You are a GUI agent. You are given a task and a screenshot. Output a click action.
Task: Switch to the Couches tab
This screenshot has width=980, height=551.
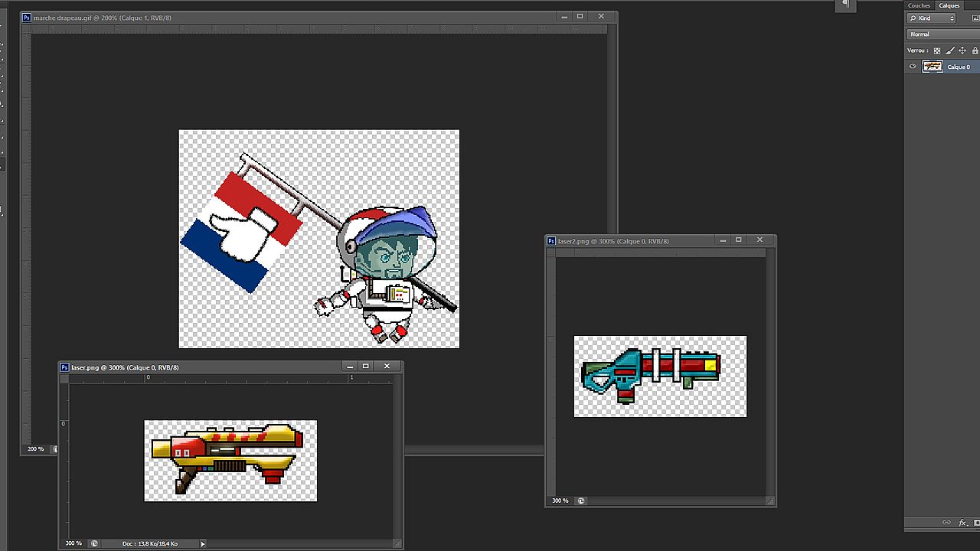coord(919,5)
